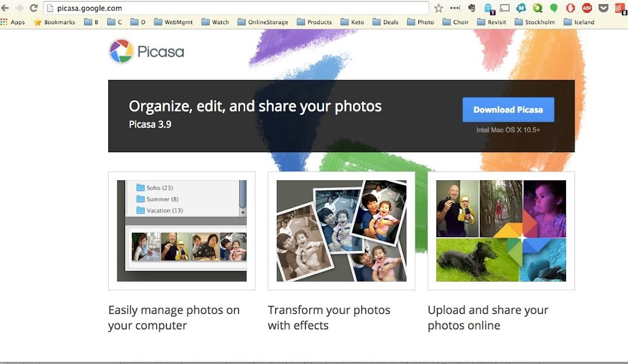This screenshot has width=628, height=364.
Task: Click the address bar showing picasa.google.com
Action: pyautogui.click(x=236, y=8)
